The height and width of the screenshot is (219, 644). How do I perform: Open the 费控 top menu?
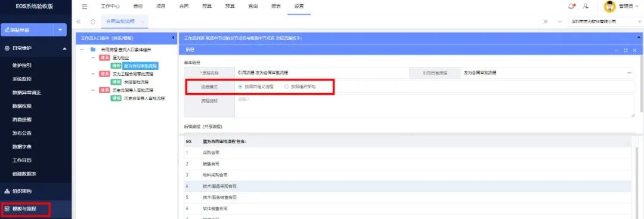click(138, 6)
